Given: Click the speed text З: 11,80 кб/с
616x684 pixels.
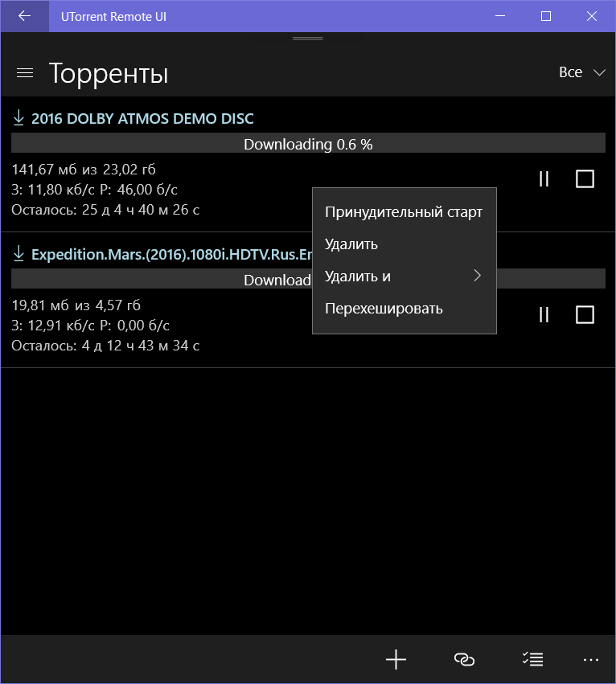Looking at the screenshot, I should coord(53,190).
